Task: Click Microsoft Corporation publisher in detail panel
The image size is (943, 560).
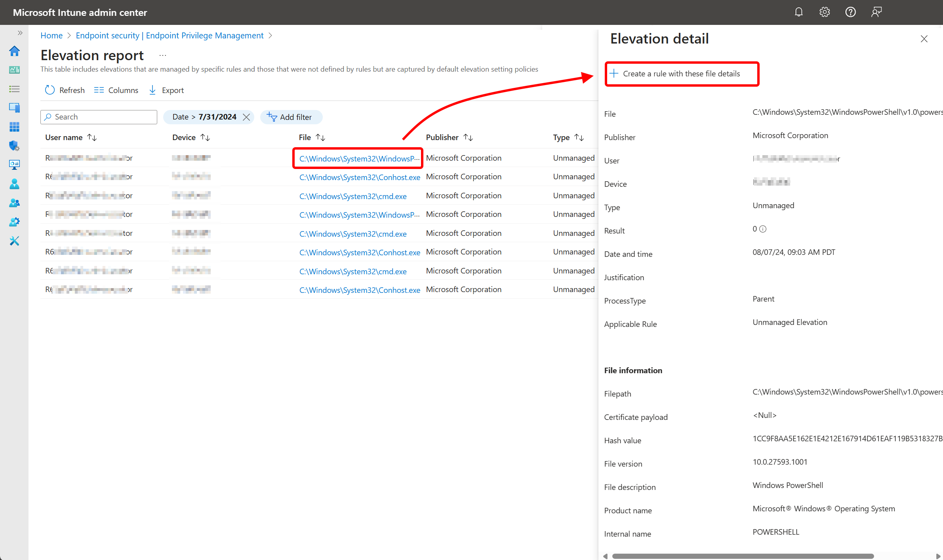Action: pos(790,135)
